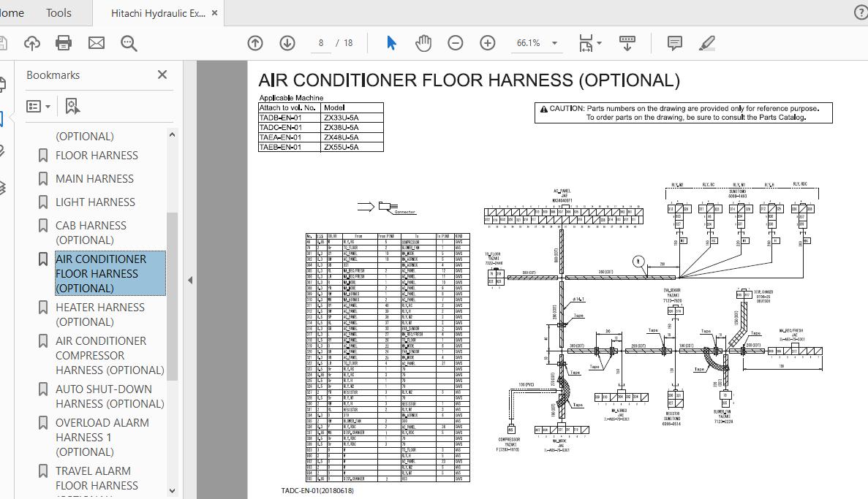Click bookmark icon beside FLOOR HARNESS
Screen dimensions: 868x499
tap(42, 156)
